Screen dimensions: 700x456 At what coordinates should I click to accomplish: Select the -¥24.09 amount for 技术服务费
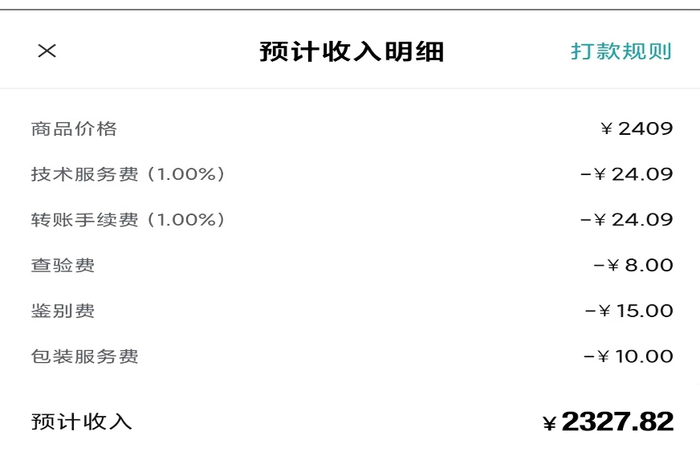pyautogui.click(x=627, y=174)
